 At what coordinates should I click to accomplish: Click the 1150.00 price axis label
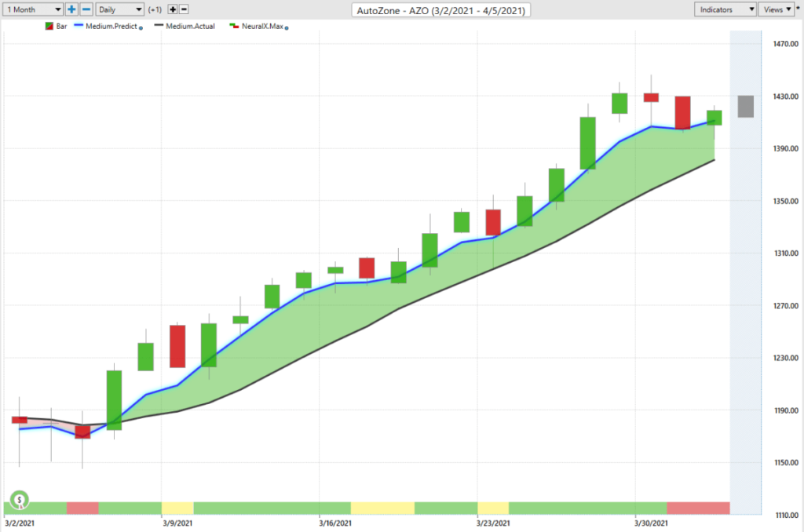pos(785,463)
